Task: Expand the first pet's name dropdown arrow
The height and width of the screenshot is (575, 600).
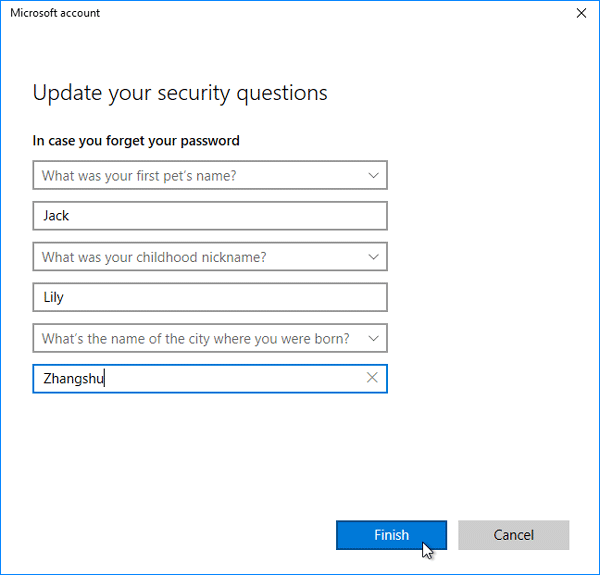Action: (373, 175)
